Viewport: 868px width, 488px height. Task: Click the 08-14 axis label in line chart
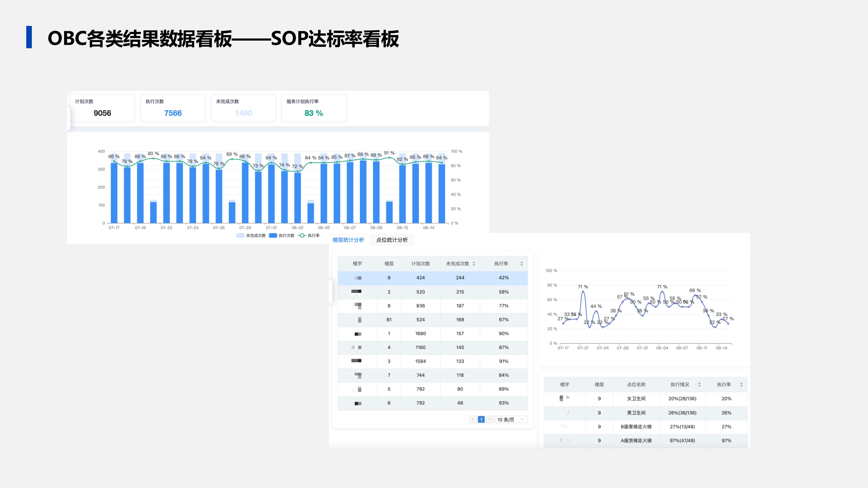coord(721,348)
